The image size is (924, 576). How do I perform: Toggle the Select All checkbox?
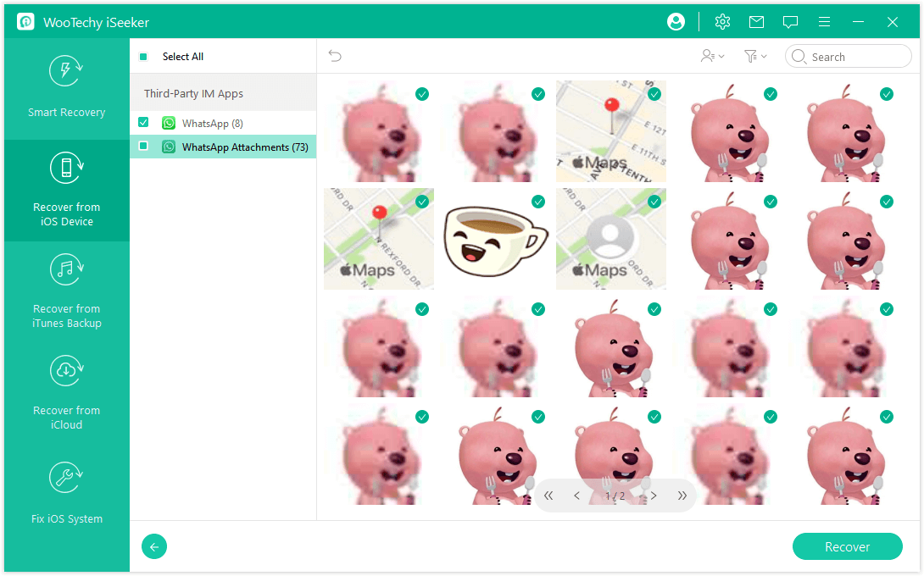(x=143, y=57)
